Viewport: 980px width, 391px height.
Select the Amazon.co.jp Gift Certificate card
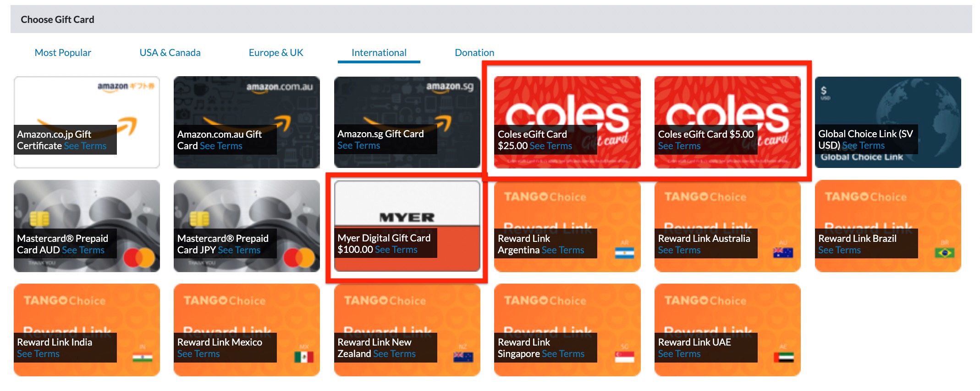click(87, 122)
